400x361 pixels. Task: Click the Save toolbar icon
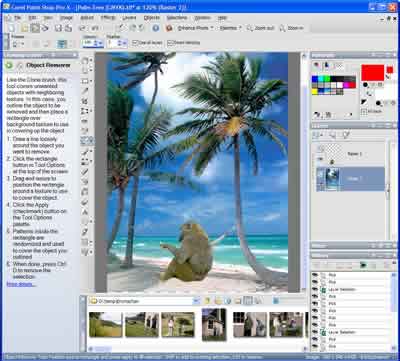pyautogui.click(x=59, y=28)
